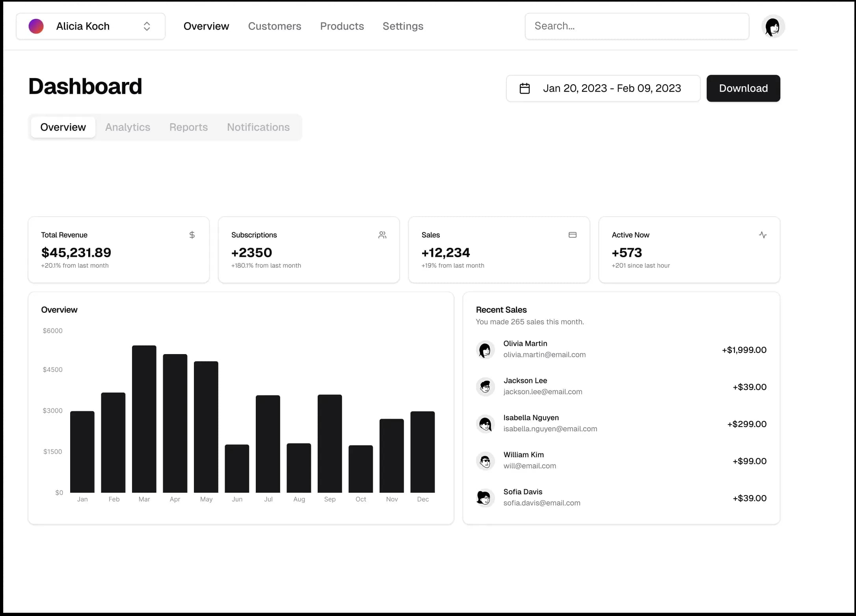Image resolution: width=856 pixels, height=616 pixels.
Task: Open Products in the top navigation
Action: (342, 26)
